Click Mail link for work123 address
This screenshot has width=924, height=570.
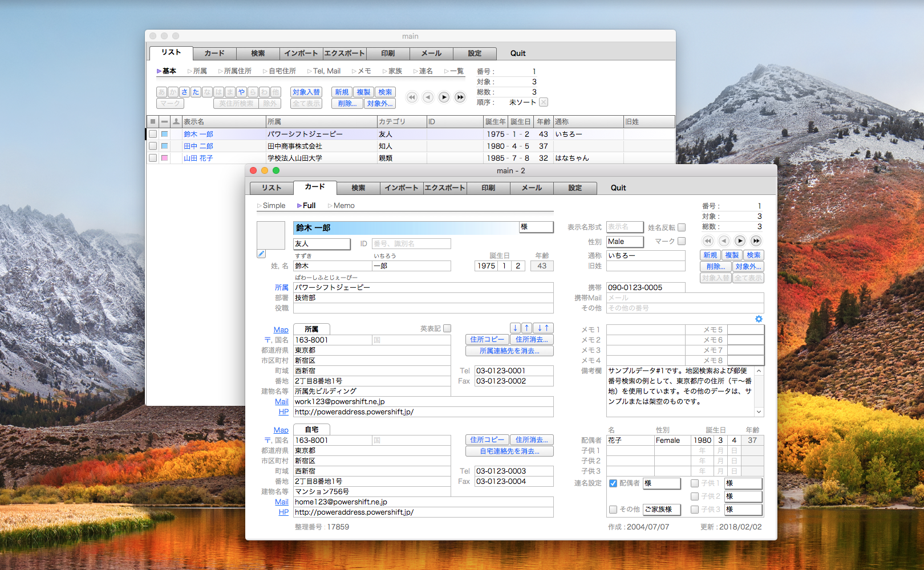point(282,402)
